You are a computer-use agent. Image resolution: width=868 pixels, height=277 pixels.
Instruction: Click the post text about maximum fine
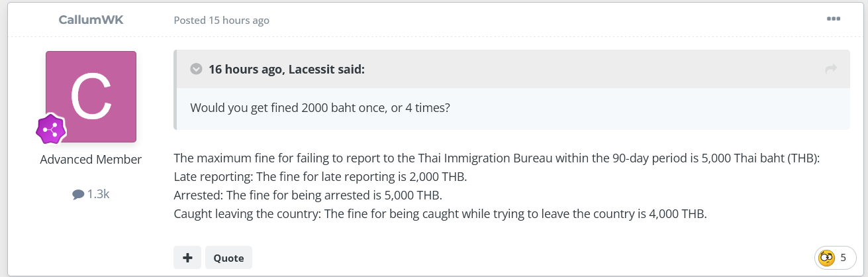[497, 159]
